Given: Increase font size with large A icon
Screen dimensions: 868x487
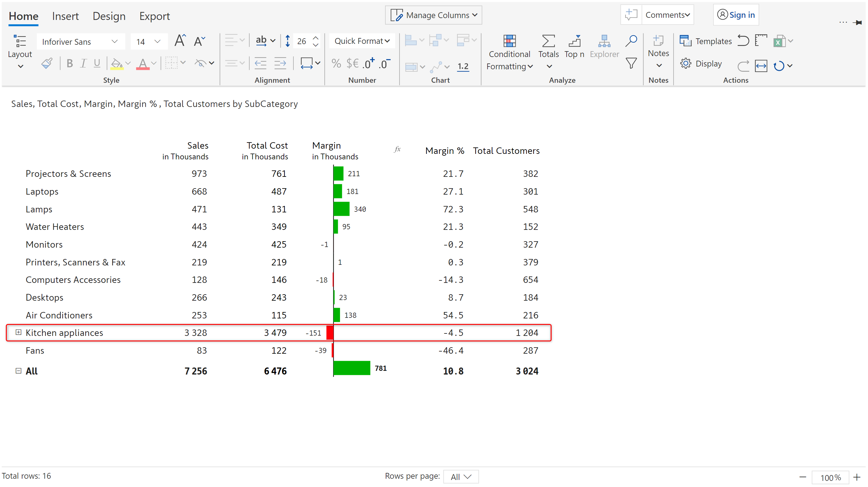Looking at the screenshot, I should click(180, 41).
